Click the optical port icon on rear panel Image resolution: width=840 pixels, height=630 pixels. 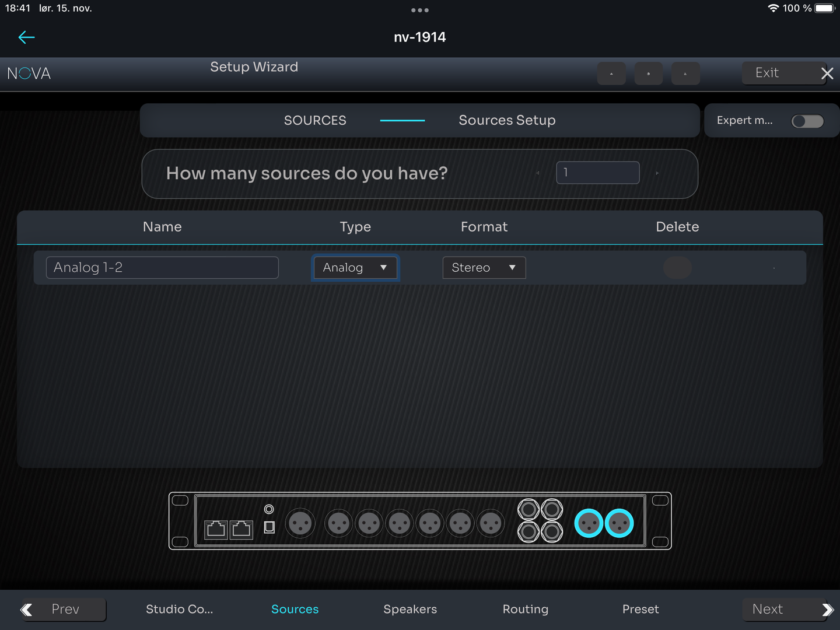(x=269, y=527)
